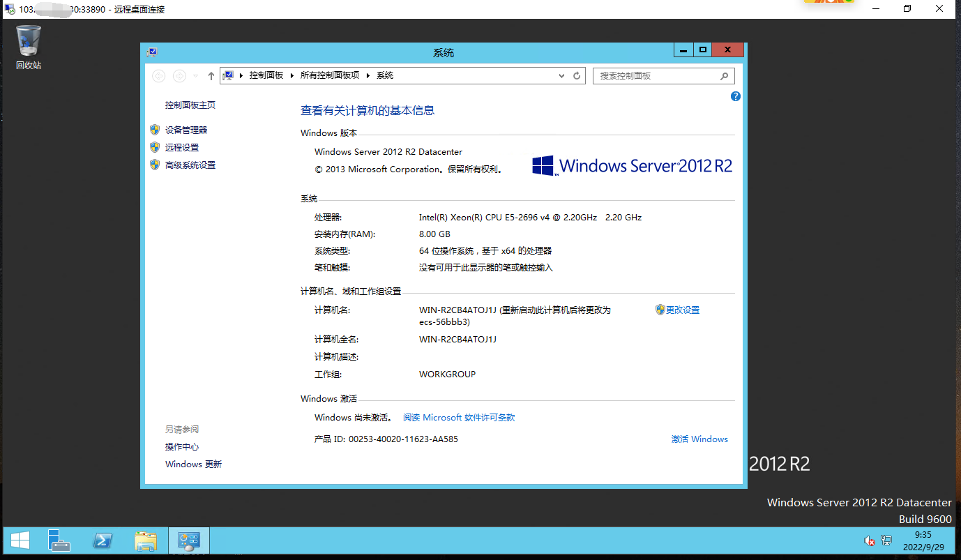Click the muted speaker tray icon

coord(869,540)
